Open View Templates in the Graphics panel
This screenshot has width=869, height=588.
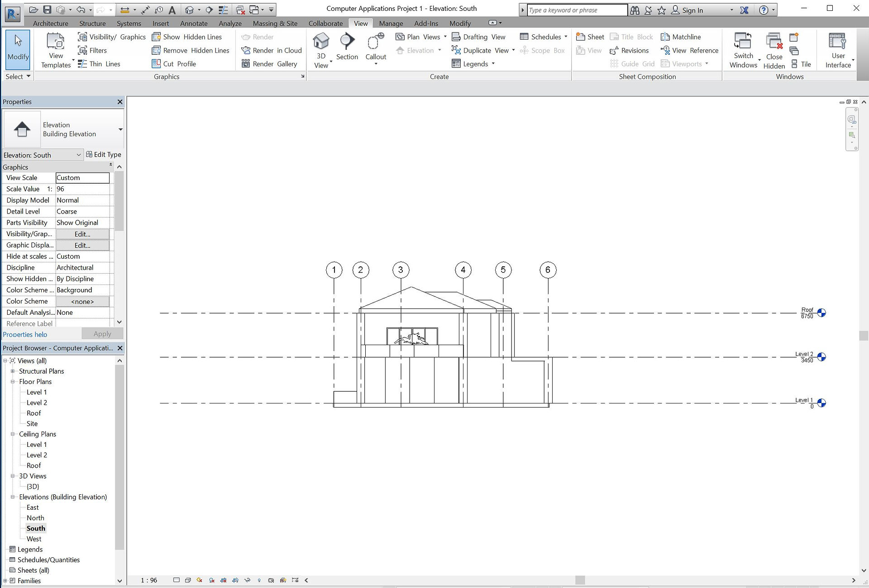point(56,51)
